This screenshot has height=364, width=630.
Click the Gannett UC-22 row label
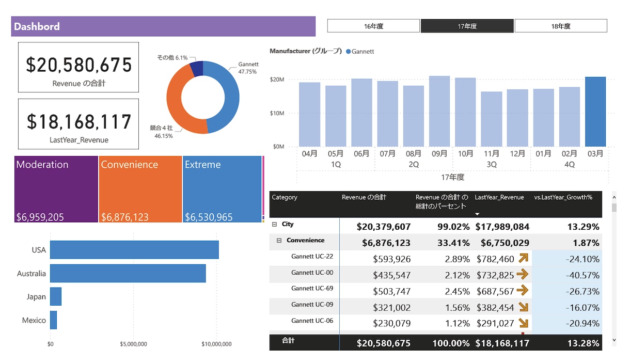[312, 257]
